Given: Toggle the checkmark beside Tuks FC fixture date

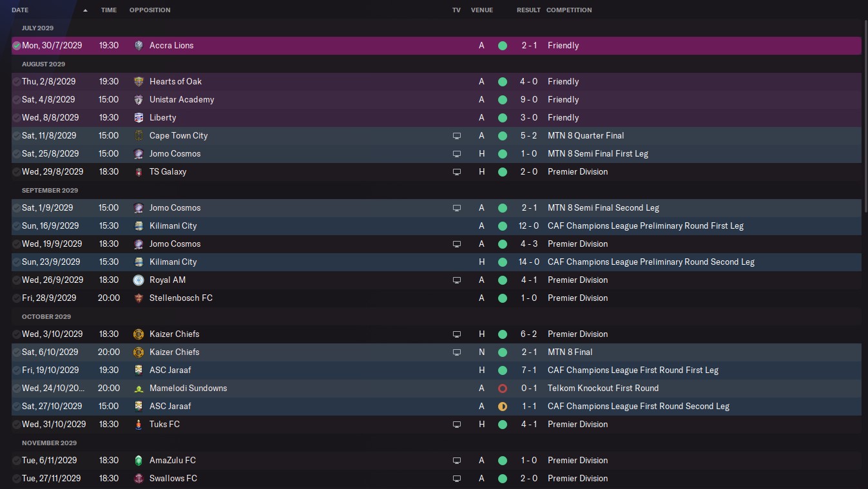Looking at the screenshot, I should (17, 425).
